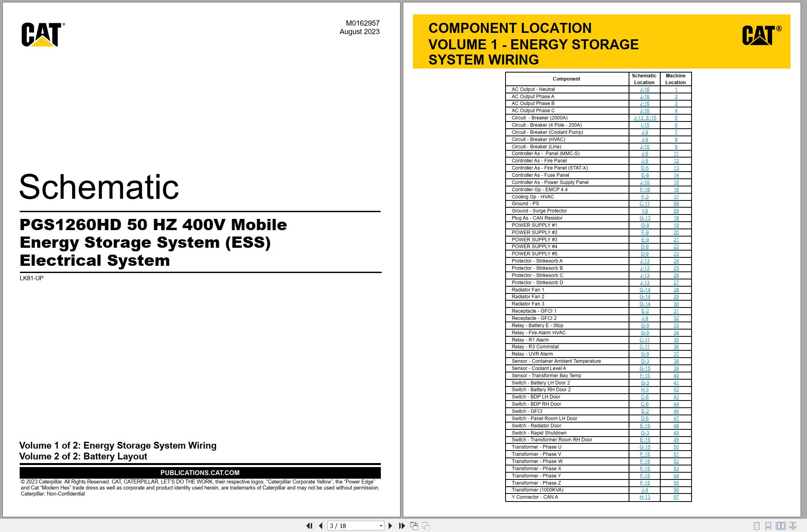This screenshot has width=807, height=532.
Task: Go to the first page
Action: coord(309,526)
